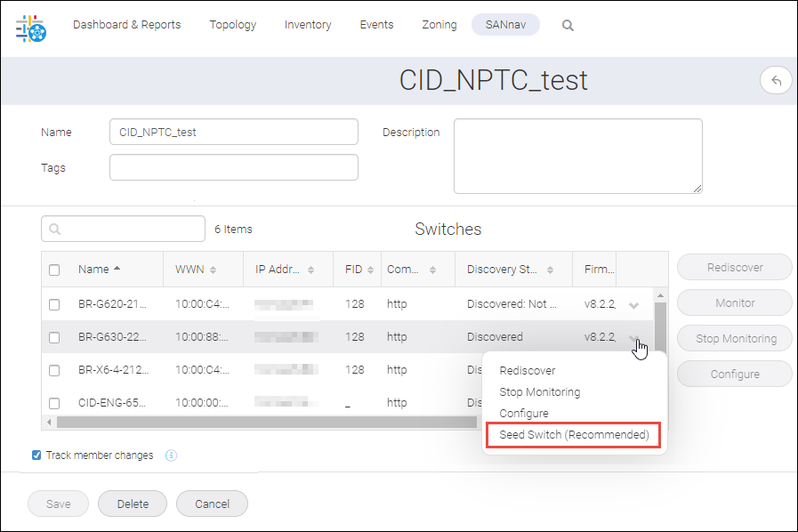Select Seed Switch (Recommended) from the menu

572,434
